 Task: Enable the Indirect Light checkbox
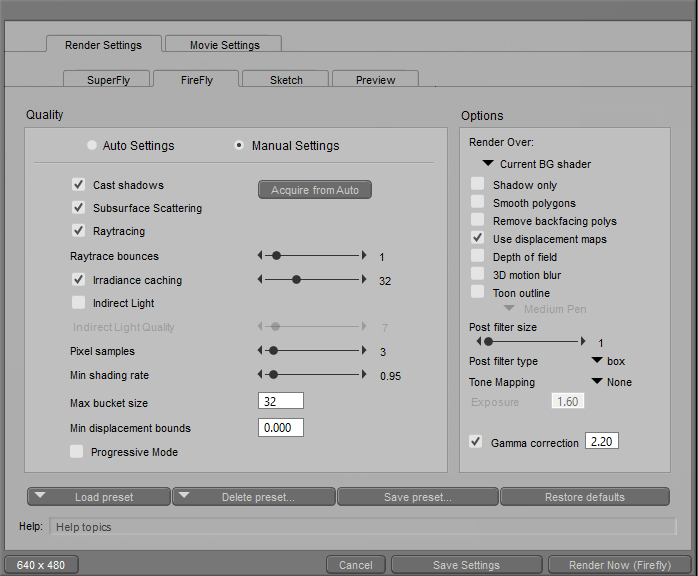coord(78,303)
